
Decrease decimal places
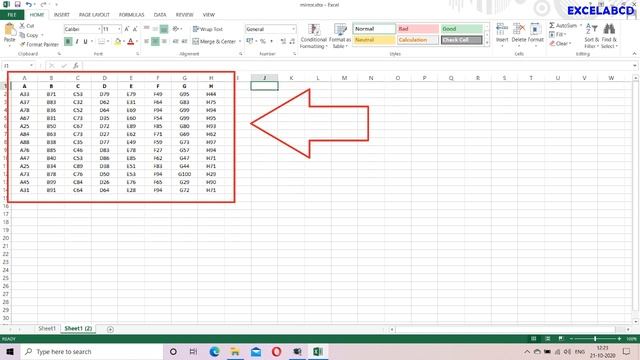292,41
